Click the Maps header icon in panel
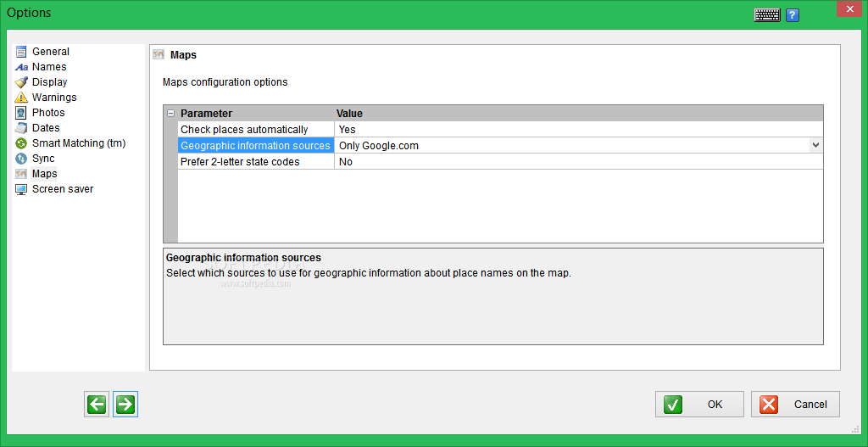This screenshot has height=447, width=868. (159, 54)
